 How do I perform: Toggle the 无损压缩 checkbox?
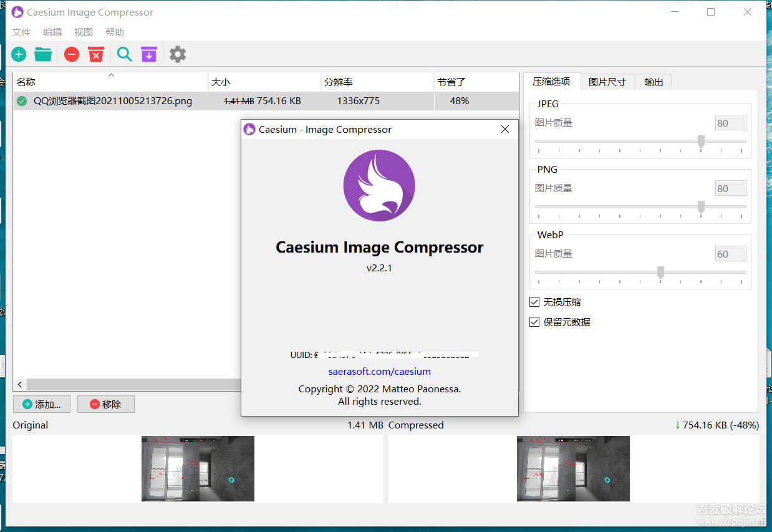[534, 302]
